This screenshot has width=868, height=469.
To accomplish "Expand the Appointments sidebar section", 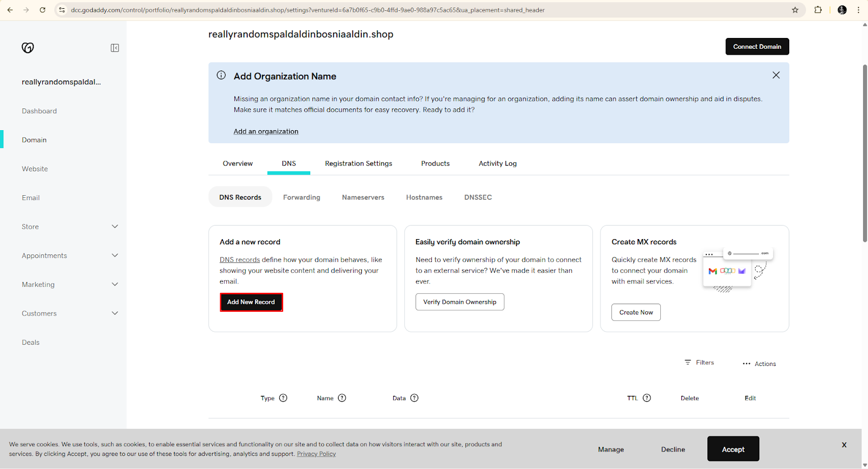I will 114,255.
